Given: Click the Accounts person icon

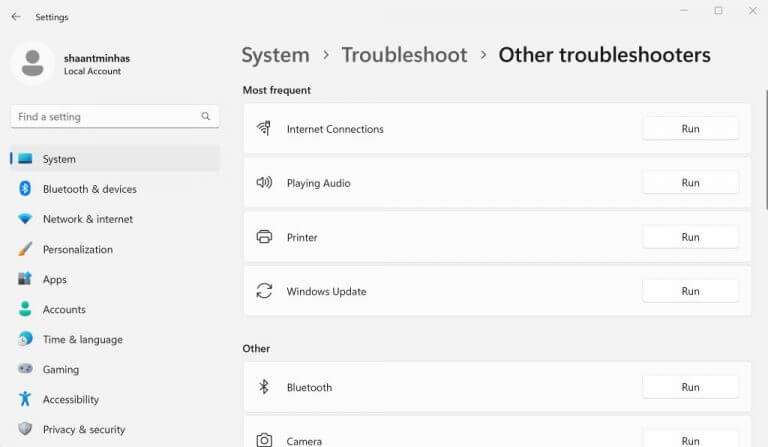Looking at the screenshot, I should tap(25, 309).
